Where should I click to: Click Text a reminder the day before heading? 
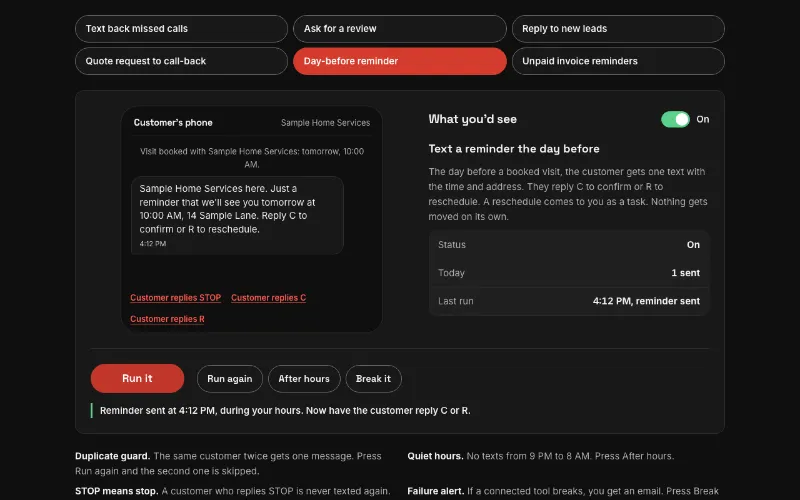tap(514, 149)
